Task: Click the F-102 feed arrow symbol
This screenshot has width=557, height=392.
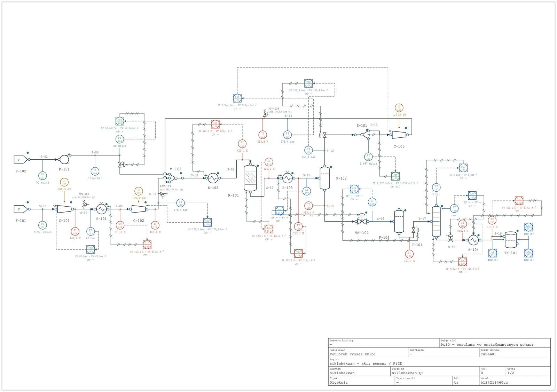Action: (21, 160)
